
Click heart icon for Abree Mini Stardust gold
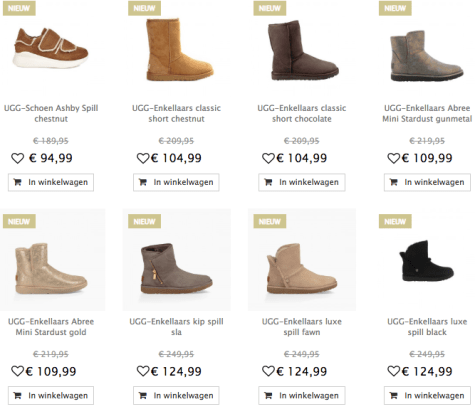click(18, 371)
